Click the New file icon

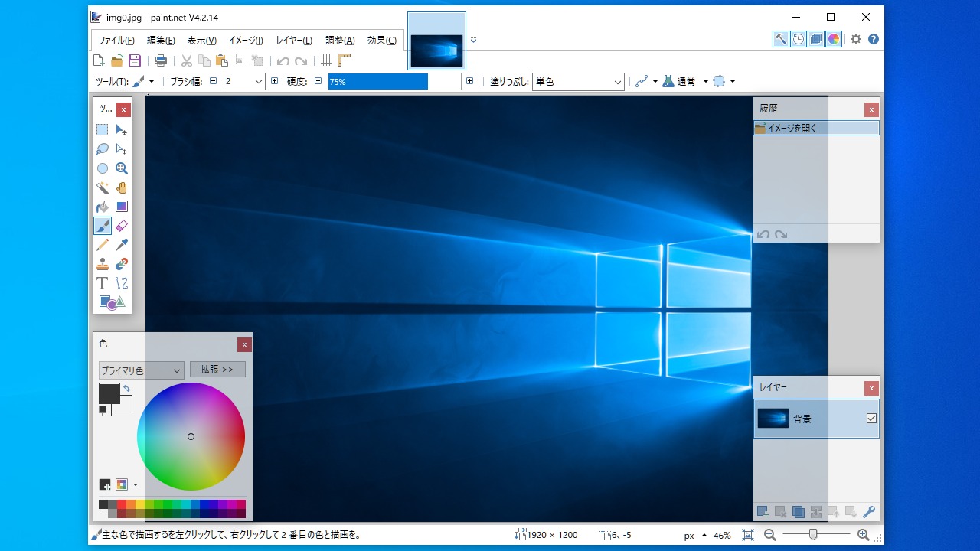click(x=98, y=60)
